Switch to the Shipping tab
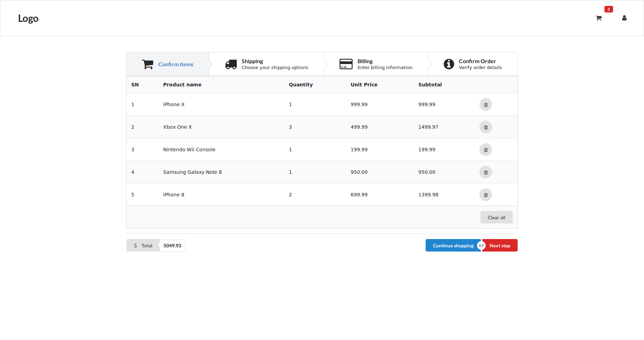 266,64
